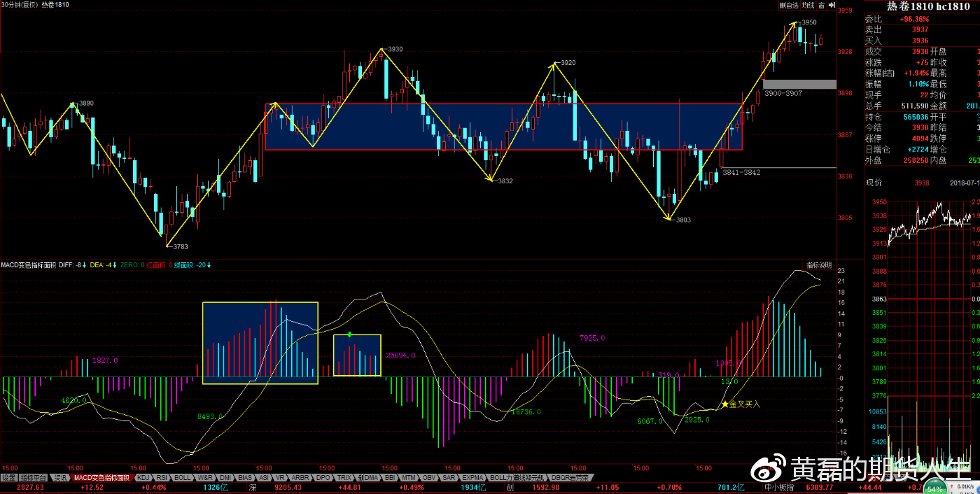The height and width of the screenshot is (494, 980).
Task: Click the 删自选 remove-from-watchlist icon
Action: 788,5
